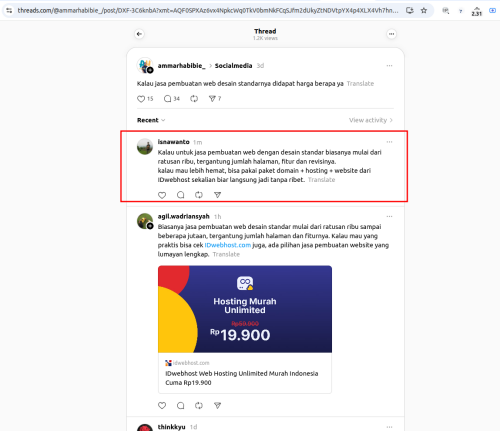
Task: Open more options on the agil.wadriansyah reply
Action: (x=389, y=217)
